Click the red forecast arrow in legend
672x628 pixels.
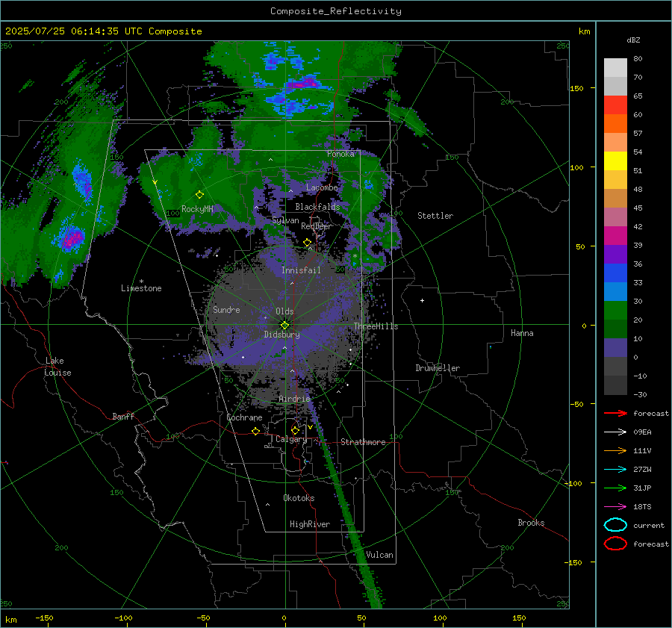(615, 413)
